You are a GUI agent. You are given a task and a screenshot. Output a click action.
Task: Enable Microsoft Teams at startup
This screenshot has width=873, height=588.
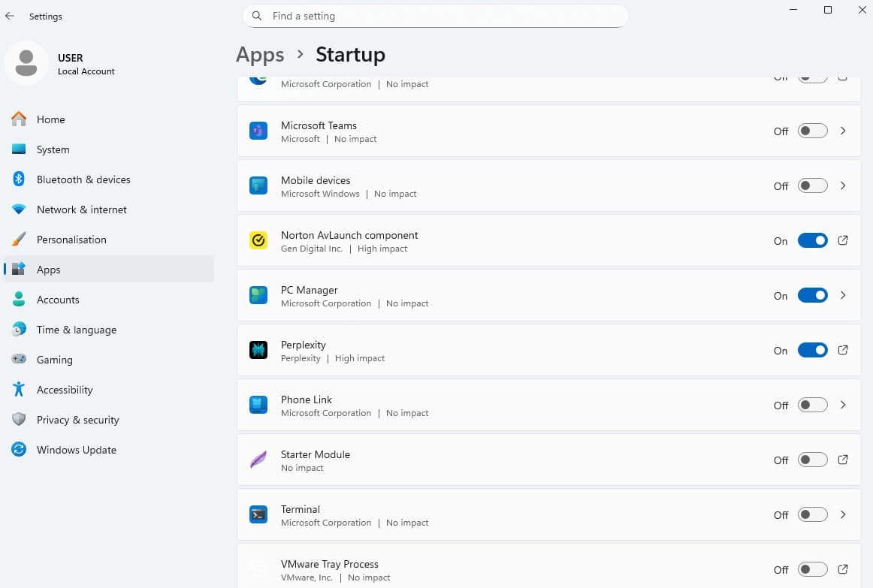click(812, 131)
